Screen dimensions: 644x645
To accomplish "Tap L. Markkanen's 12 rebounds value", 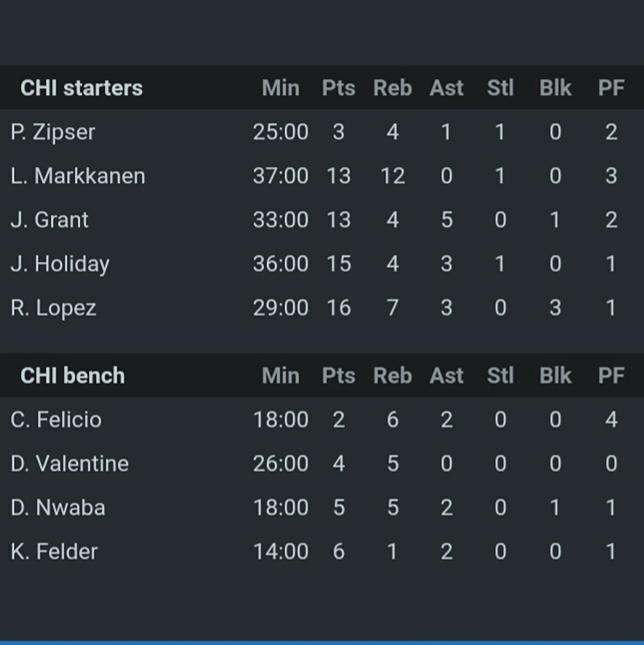I will (x=393, y=176).
